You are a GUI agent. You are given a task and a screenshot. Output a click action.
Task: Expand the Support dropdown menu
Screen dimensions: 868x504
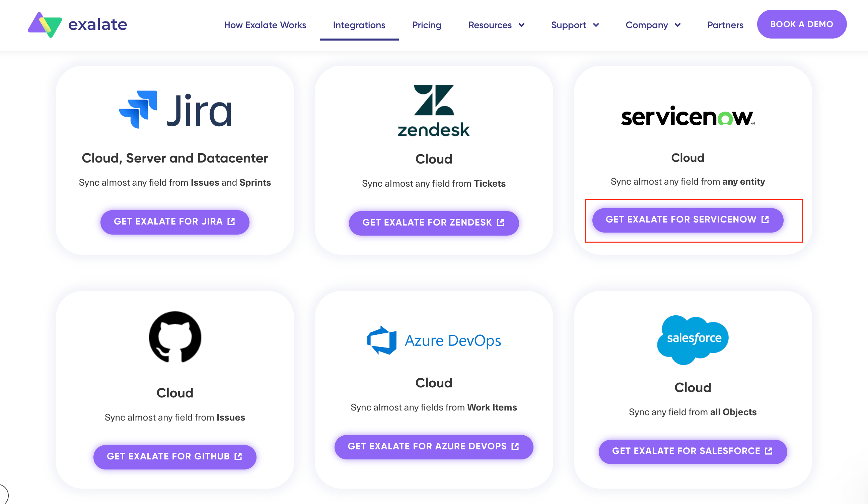(x=575, y=25)
